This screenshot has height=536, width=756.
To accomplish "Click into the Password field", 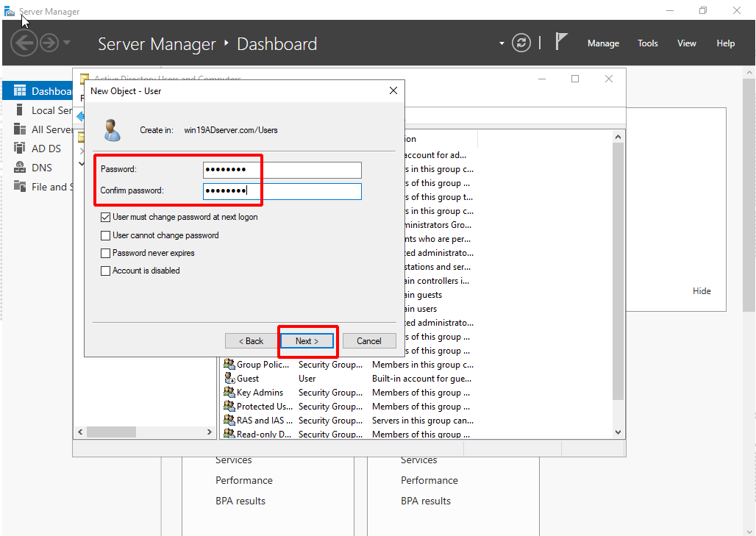I will click(282, 170).
